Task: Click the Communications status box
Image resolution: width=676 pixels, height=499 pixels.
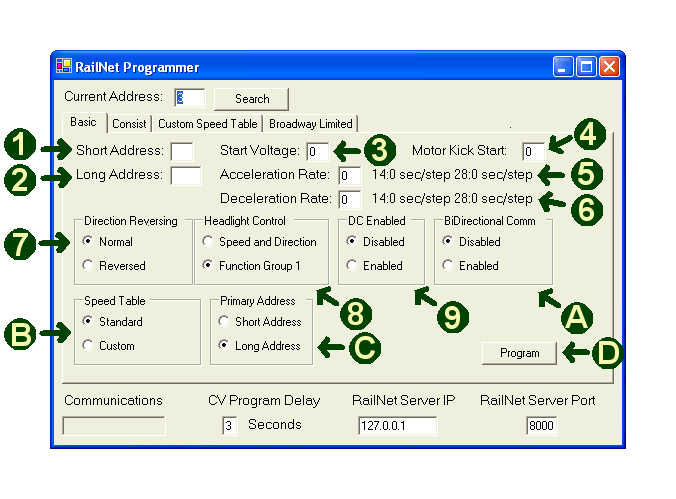Action: click(114, 426)
